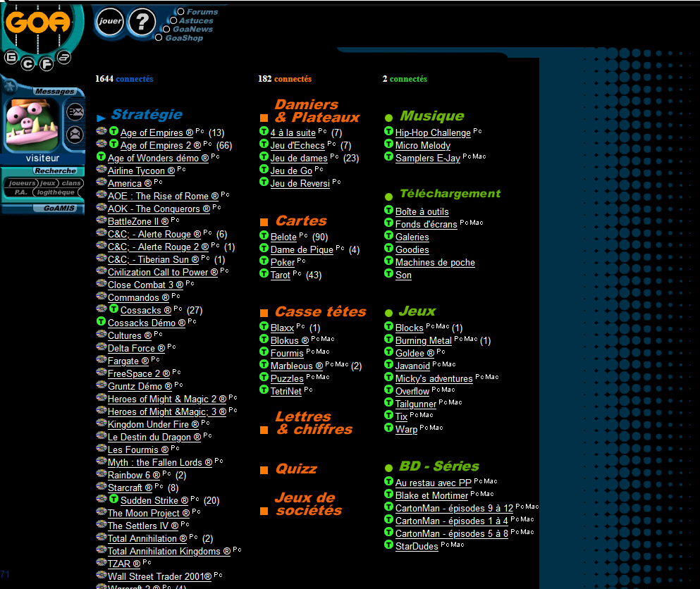Open the Machines de poche link
Viewport: 700px width, 589px height.
[x=435, y=263]
